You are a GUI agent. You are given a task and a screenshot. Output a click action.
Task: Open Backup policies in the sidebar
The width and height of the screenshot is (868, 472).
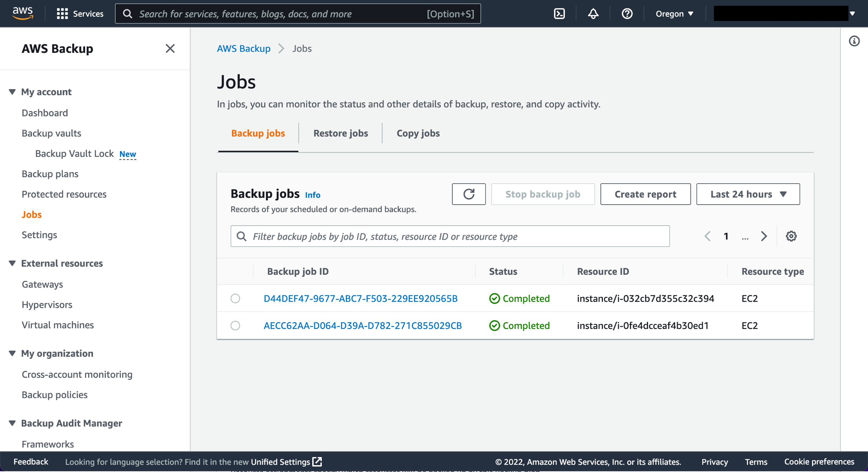[x=55, y=395]
